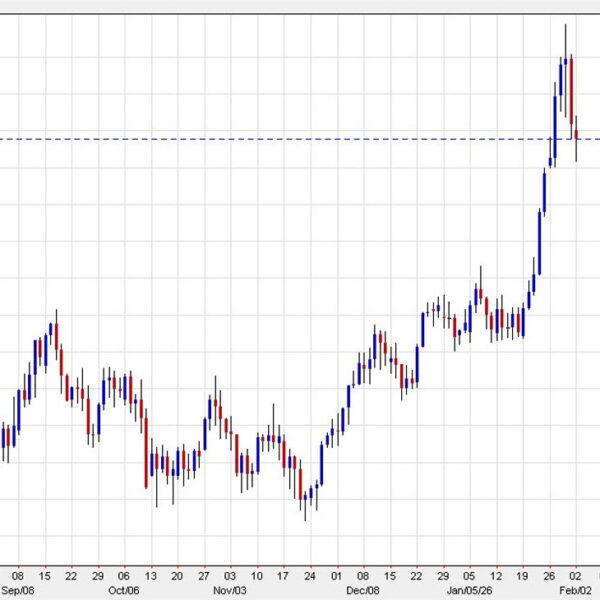This screenshot has width=600, height=600.
Task: Select the 20 date tick label
Action: (177, 576)
